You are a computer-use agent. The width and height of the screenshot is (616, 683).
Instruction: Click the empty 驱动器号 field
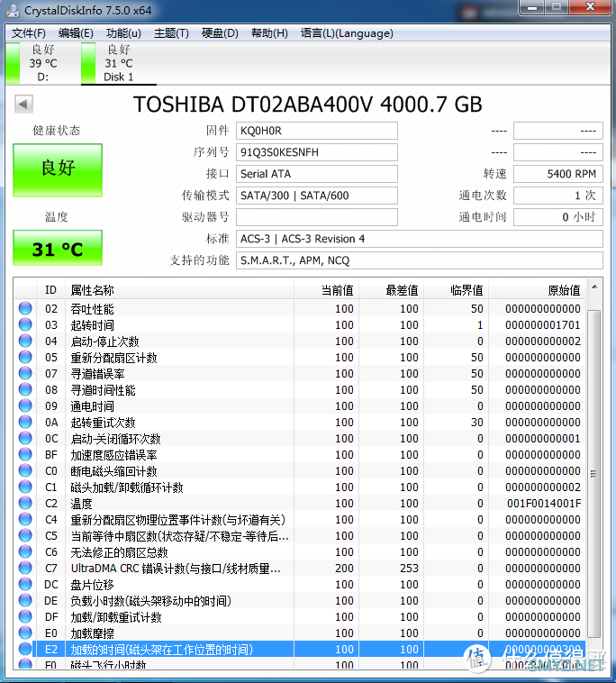(x=316, y=217)
